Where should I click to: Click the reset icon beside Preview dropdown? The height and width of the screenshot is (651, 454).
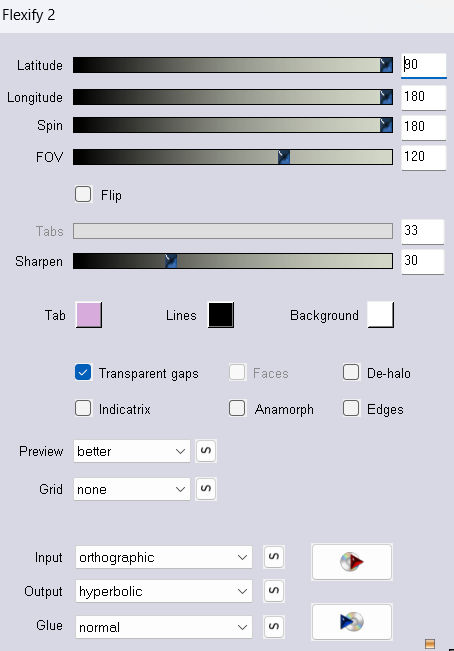click(x=206, y=450)
